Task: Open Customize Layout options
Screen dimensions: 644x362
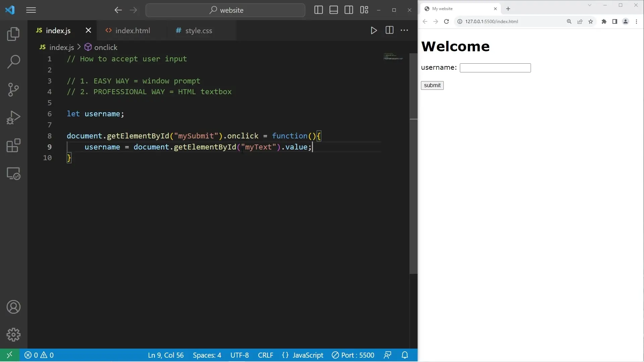Action: [364, 10]
